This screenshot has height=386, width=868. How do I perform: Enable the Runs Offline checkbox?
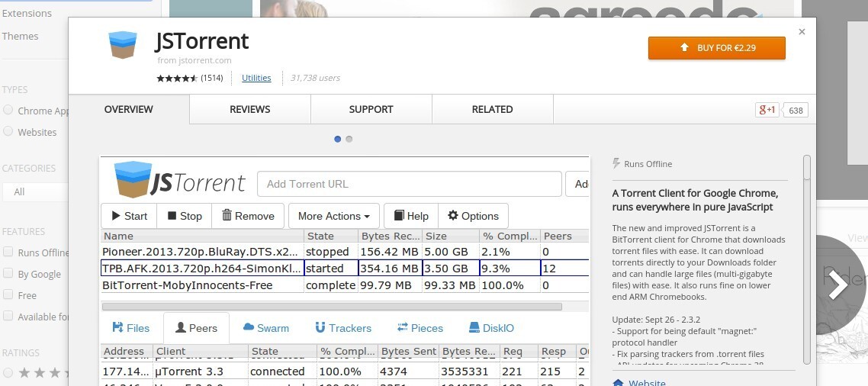8,253
